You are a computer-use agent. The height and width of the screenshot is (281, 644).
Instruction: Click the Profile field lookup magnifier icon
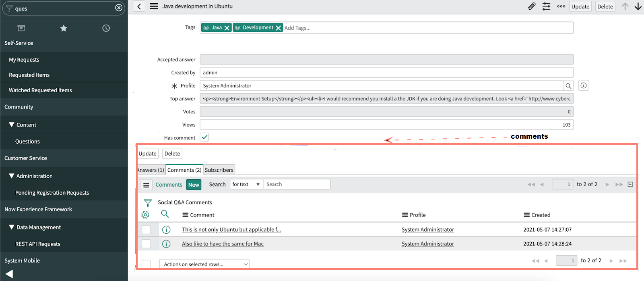568,86
